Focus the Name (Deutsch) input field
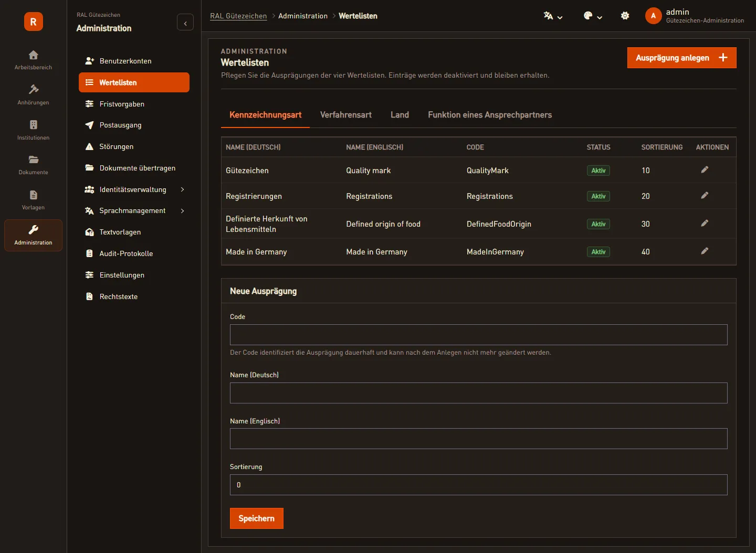 pyautogui.click(x=479, y=393)
